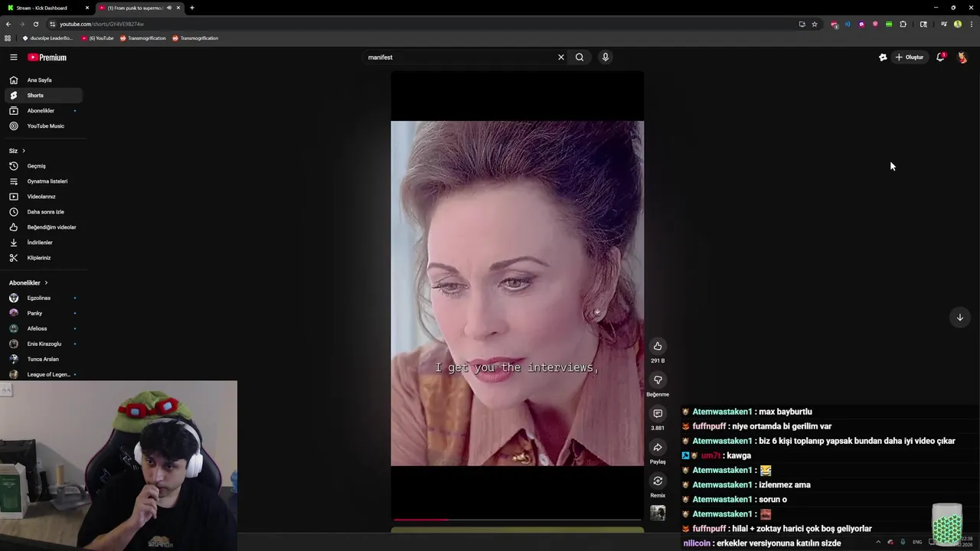Start voice search with the microphone
Viewport: 980px width, 551px height.
(605, 57)
